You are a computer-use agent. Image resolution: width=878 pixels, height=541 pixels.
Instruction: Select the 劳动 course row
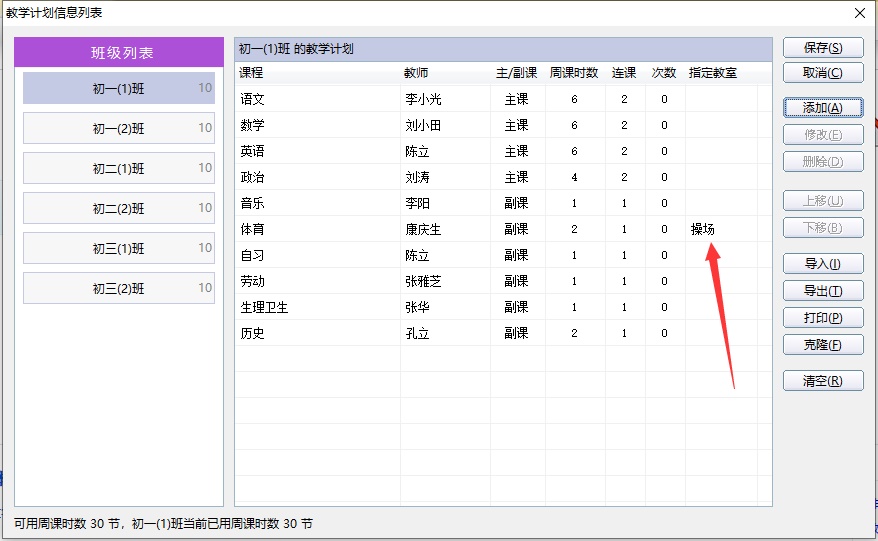(x=503, y=281)
